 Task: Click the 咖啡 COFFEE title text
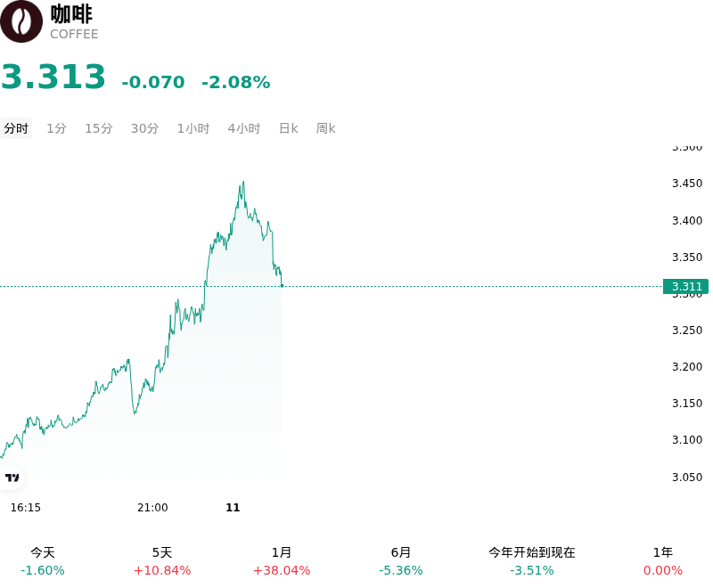click(74, 21)
